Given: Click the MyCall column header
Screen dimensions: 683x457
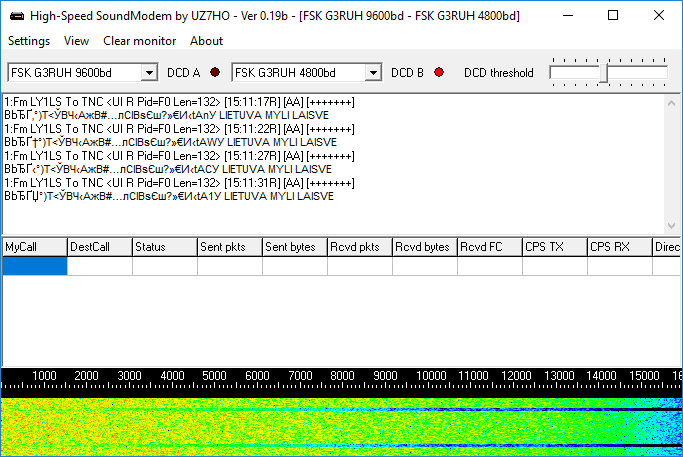Looking at the screenshot, I should (34, 247).
